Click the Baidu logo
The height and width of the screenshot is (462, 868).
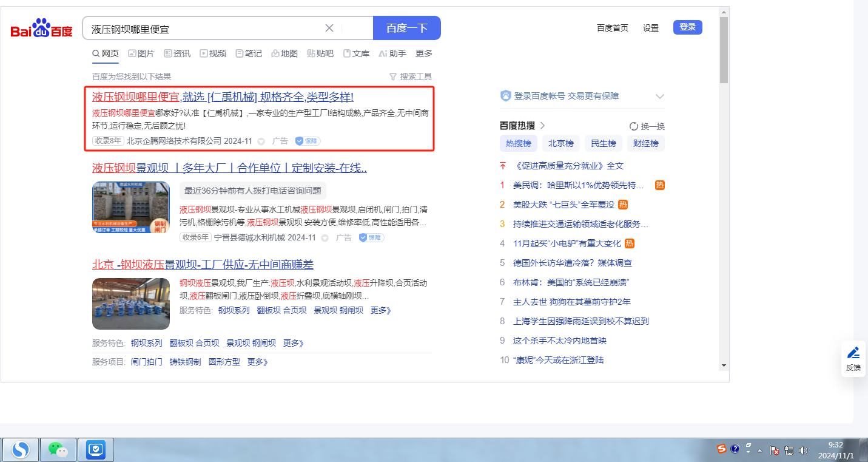41,29
